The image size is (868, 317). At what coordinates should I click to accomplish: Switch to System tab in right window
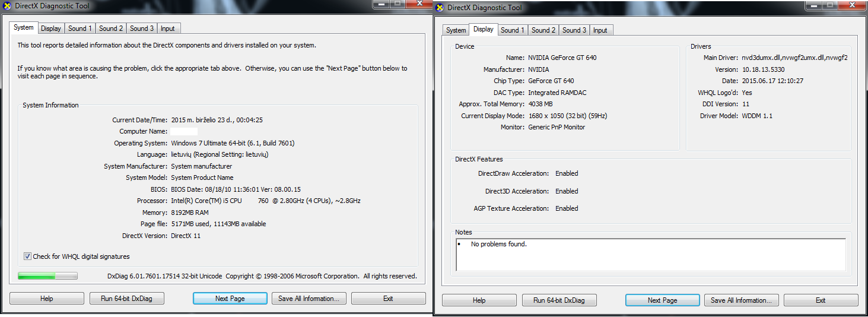(456, 30)
